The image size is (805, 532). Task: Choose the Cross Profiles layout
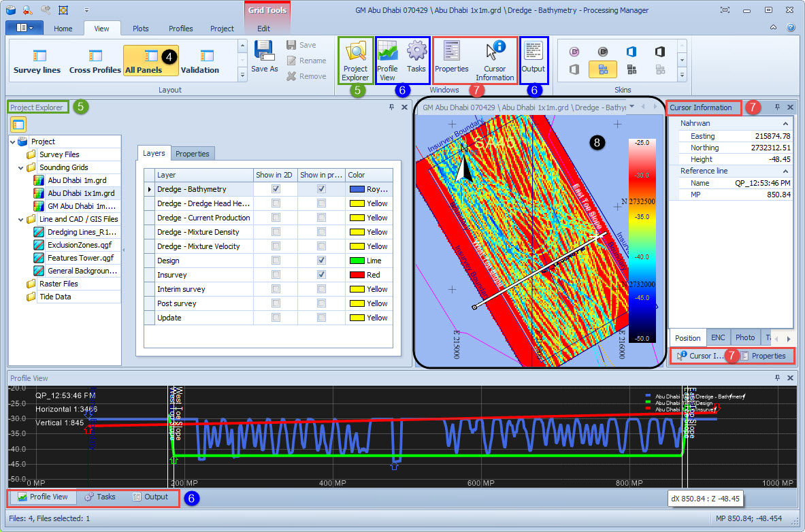(x=95, y=61)
